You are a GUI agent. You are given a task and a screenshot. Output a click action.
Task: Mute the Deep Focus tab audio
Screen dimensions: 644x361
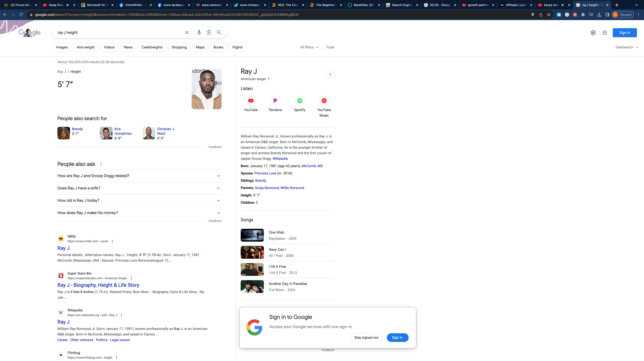coord(68,5)
